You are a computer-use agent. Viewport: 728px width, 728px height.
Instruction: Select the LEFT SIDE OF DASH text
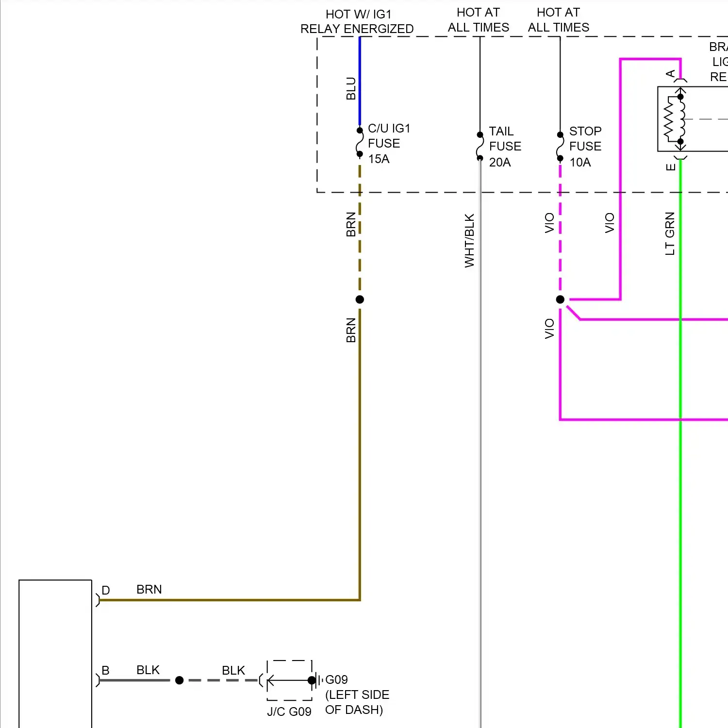357,702
